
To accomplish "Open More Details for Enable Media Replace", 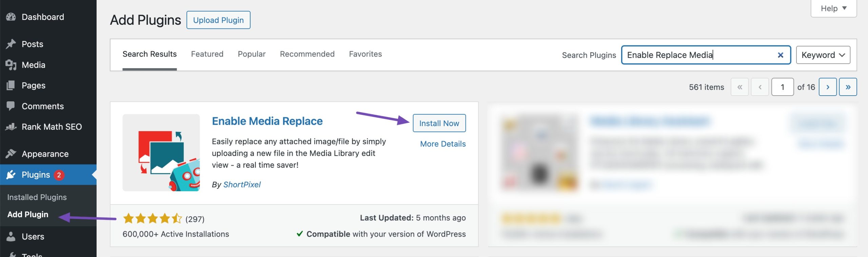I will tap(443, 144).
